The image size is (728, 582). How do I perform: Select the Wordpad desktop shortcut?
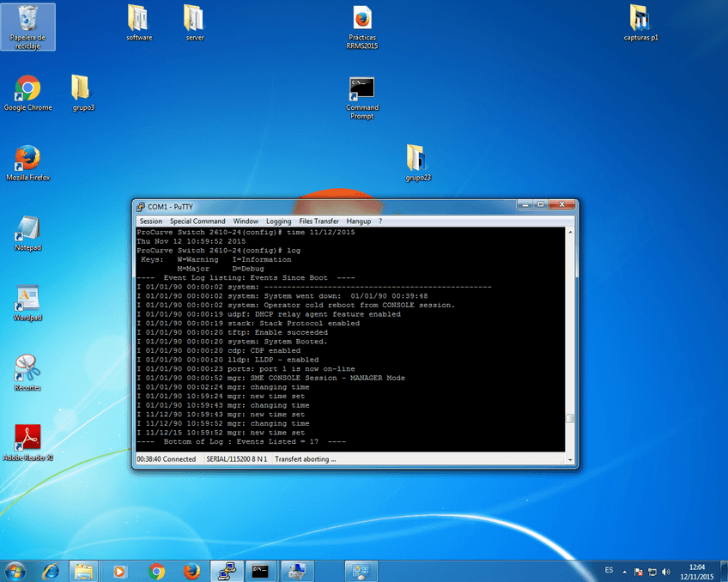tap(27, 299)
